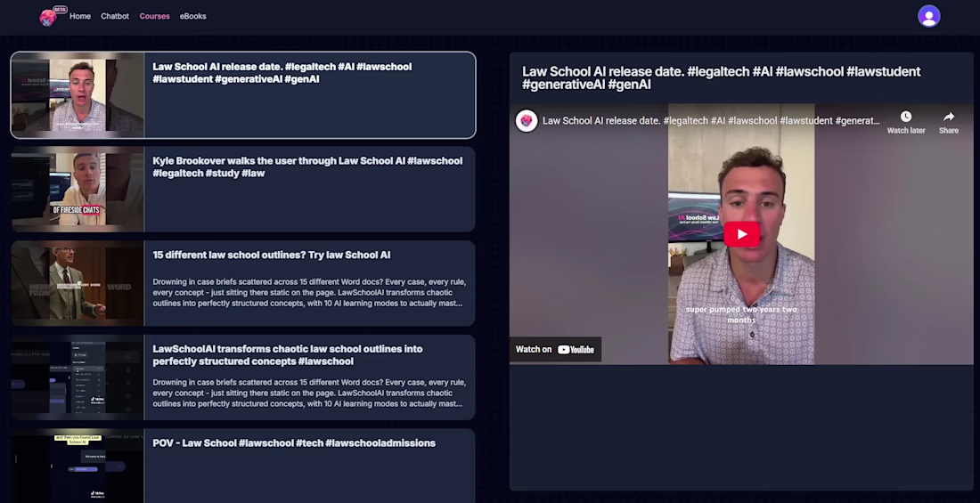The height and width of the screenshot is (503, 980).
Task: Select the thumbnail for Law School AI release date
Action: coord(78,95)
